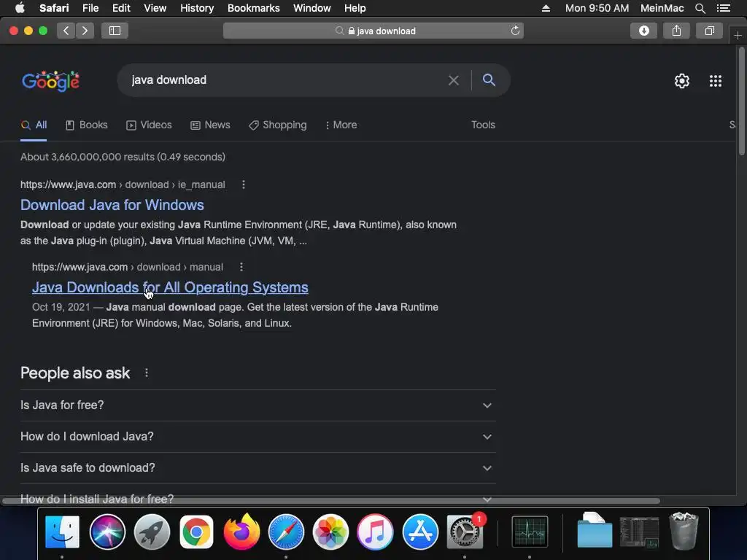The height and width of the screenshot is (560, 747).
Task: Expand "Is Java for free?" question
Action: point(258,405)
